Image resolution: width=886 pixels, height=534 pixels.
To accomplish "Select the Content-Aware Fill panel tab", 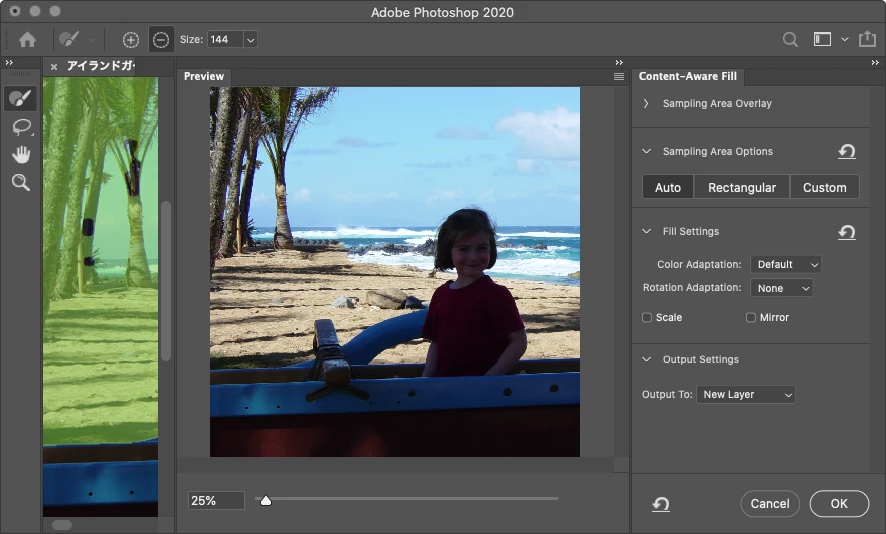I will 688,76.
